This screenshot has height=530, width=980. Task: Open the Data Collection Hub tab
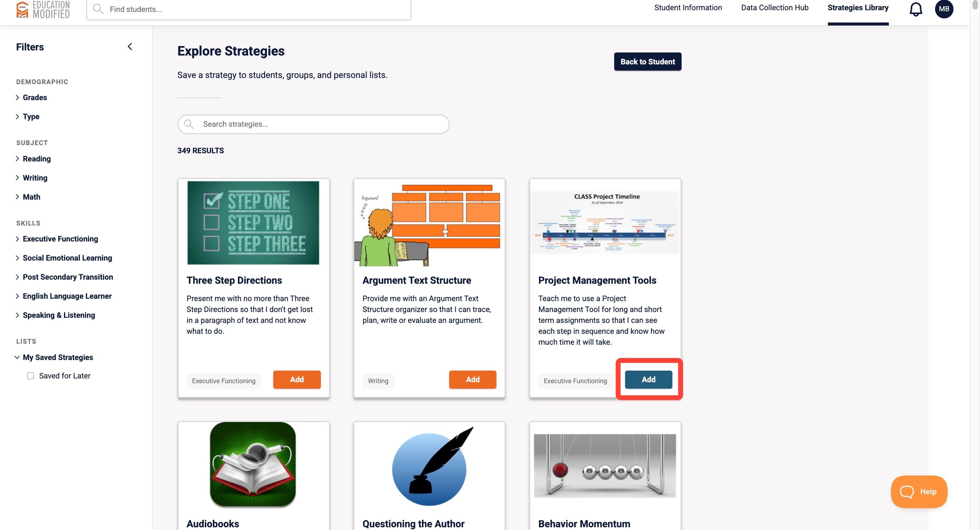pyautogui.click(x=774, y=7)
